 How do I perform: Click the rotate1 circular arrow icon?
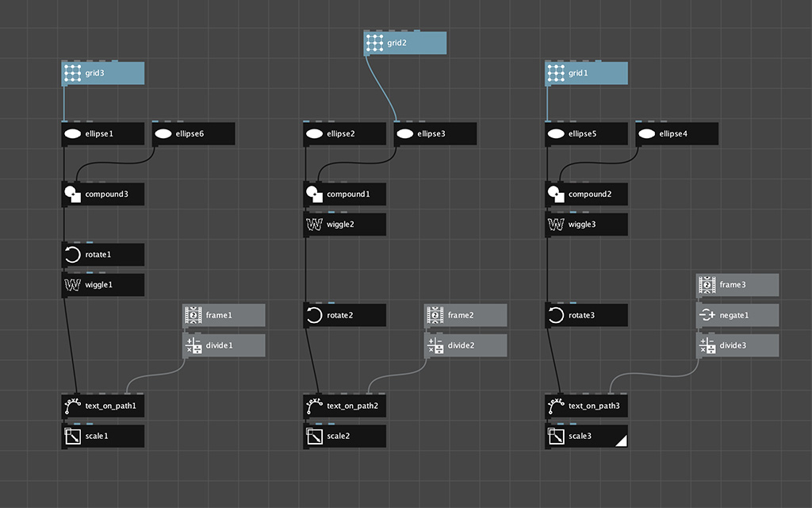click(x=72, y=255)
